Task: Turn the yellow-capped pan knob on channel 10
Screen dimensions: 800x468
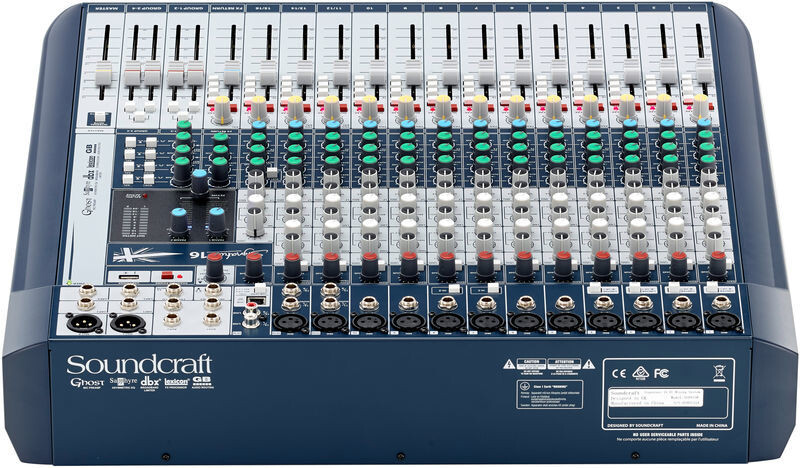Action: (368, 108)
